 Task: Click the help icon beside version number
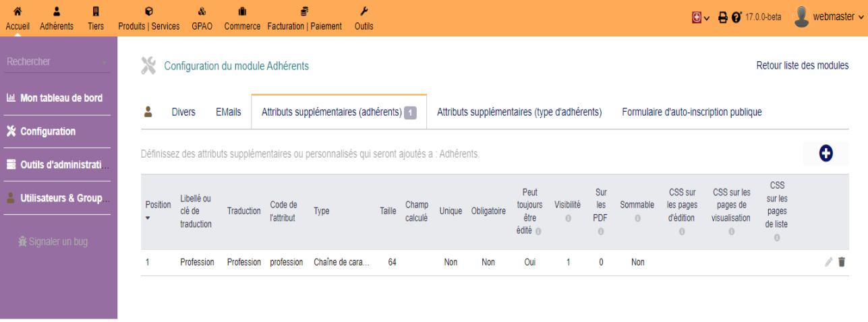736,18
